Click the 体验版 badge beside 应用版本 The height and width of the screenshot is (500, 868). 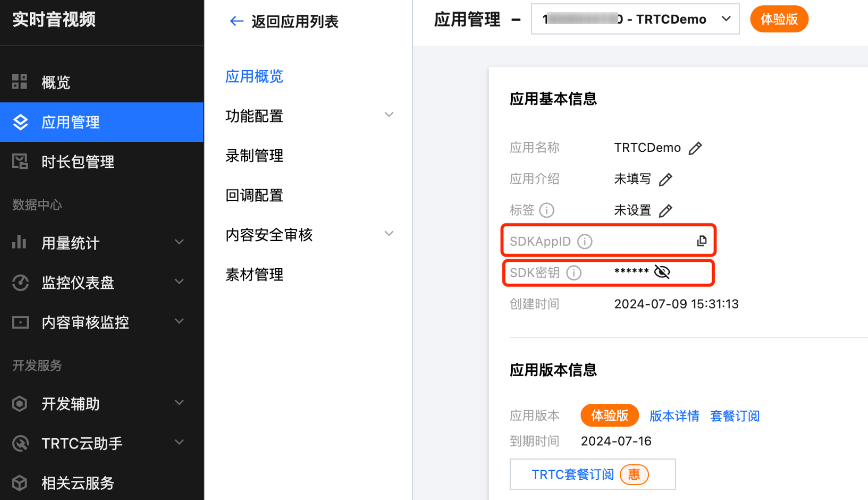(x=609, y=416)
